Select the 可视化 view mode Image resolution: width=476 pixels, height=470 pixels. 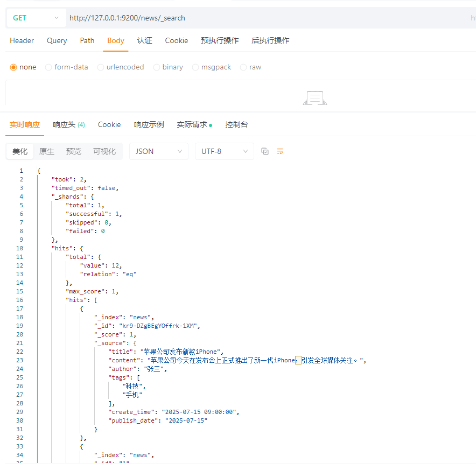(104, 151)
